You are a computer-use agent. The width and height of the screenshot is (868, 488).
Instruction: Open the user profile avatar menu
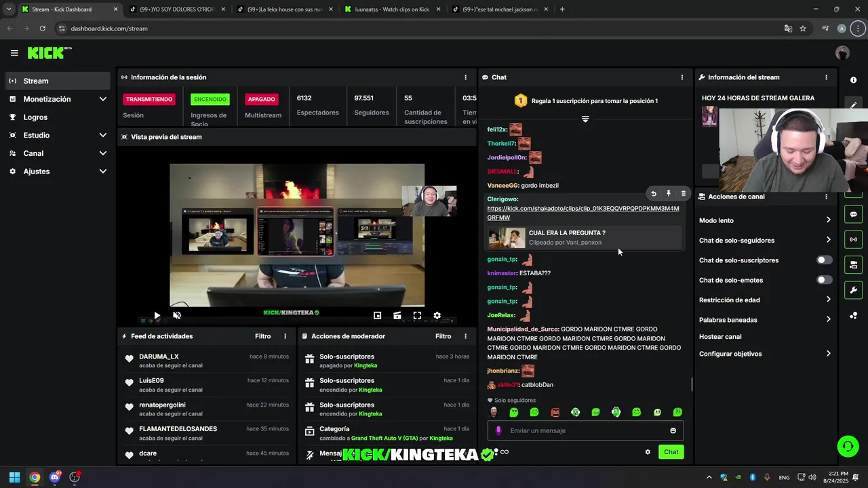coord(843,53)
